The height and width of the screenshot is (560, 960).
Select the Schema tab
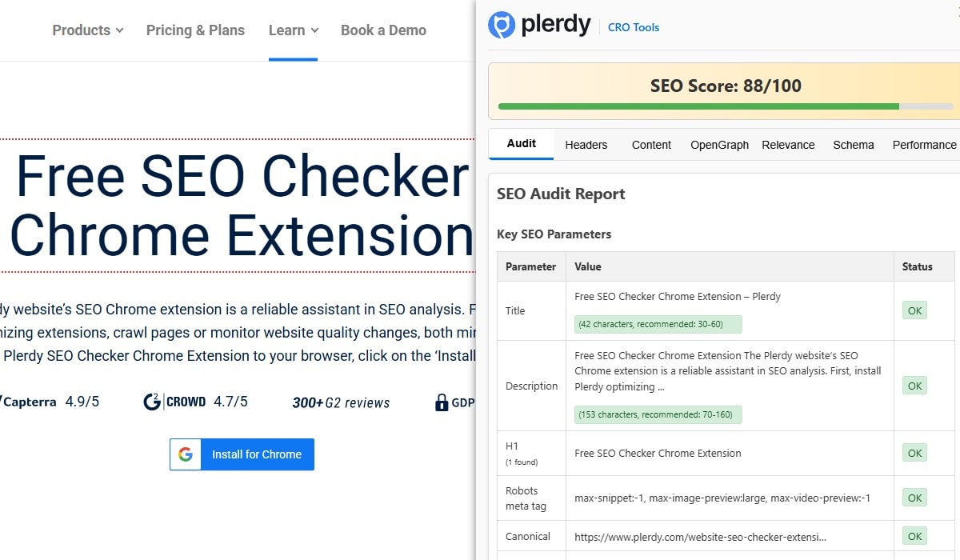tap(853, 145)
